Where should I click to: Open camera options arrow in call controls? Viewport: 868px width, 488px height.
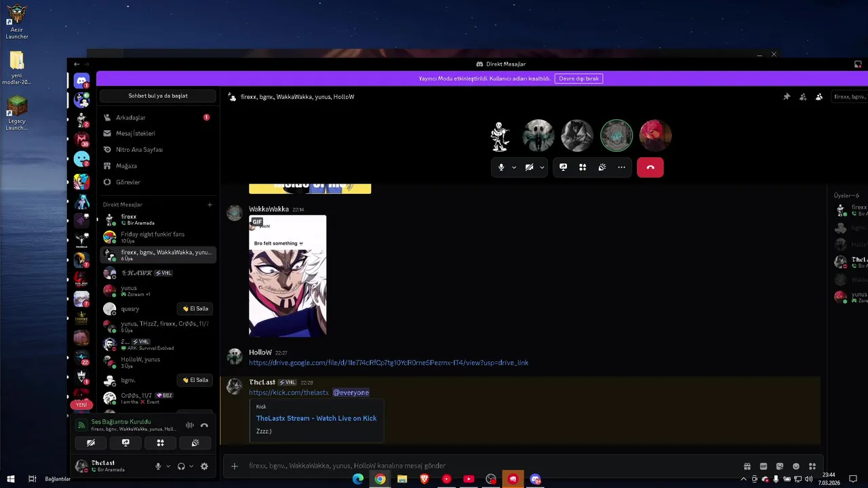(542, 167)
